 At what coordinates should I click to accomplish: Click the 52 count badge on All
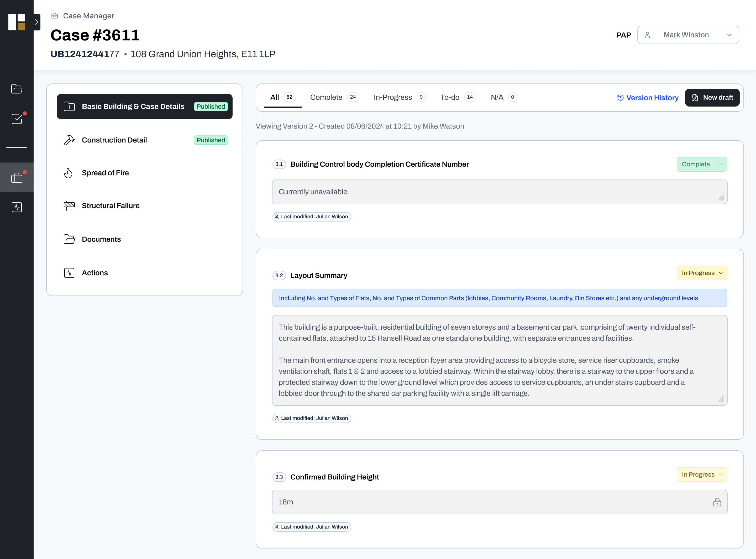pyautogui.click(x=289, y=97)
